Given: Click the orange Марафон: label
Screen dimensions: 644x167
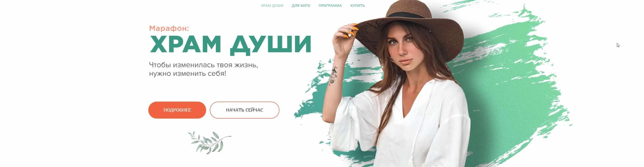Looking at the screenshot, I should [x=169, y=28].
